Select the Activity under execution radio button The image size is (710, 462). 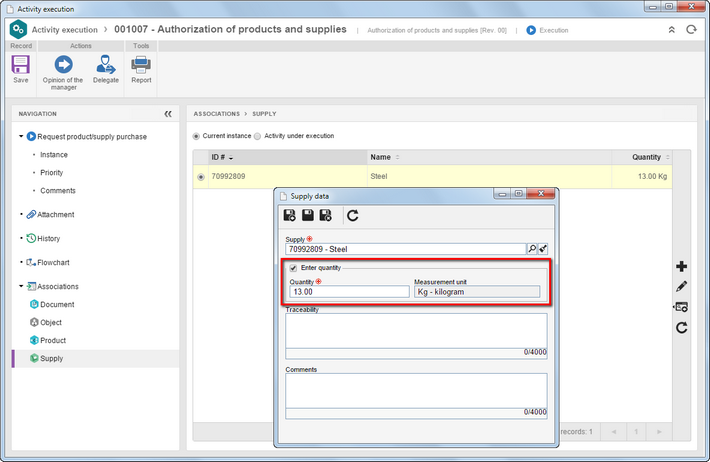pyautogui.click(x=257, y=136)
